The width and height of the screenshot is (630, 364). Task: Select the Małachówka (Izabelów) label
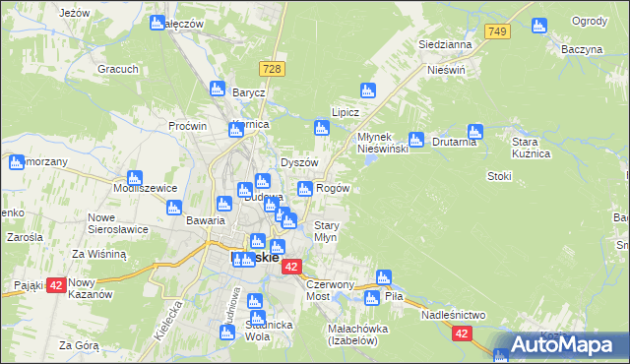point(357,334)
